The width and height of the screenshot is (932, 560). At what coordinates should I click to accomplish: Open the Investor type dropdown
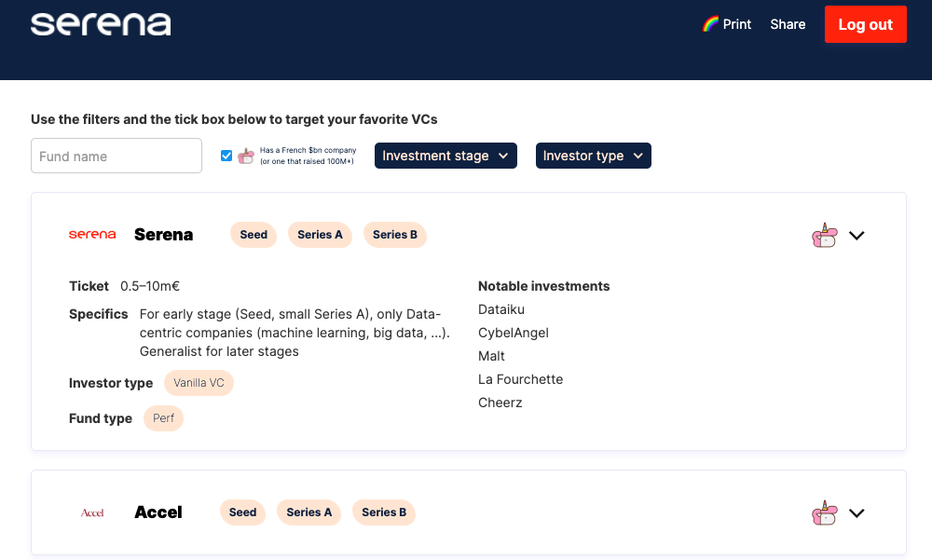(593, 156)
